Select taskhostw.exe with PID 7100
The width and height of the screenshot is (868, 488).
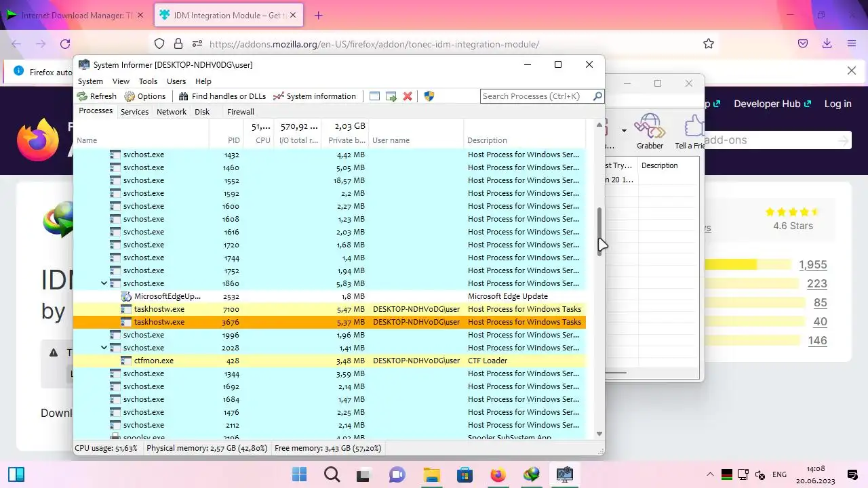pos(330,309)
